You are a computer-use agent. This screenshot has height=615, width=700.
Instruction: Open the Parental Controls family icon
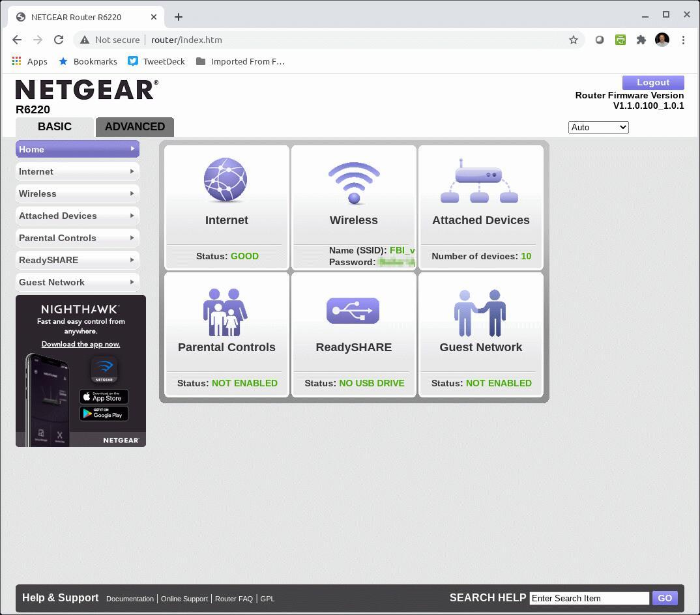tap(225, 312)
